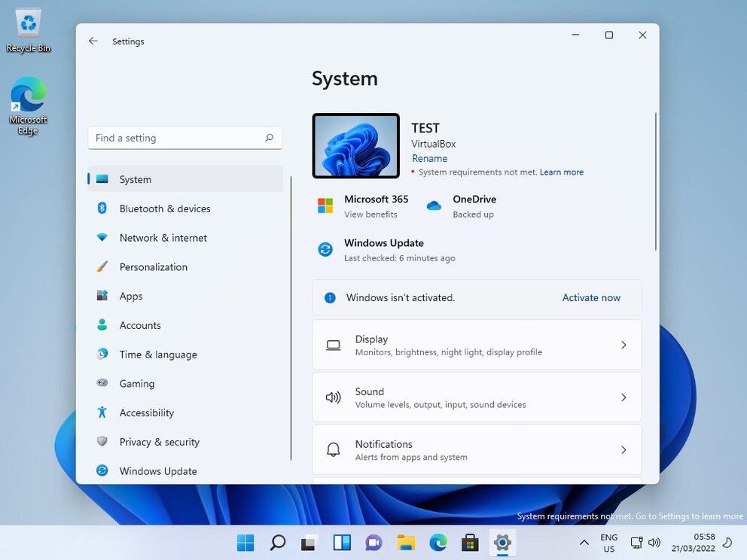Image resolution: width=747 pixels, height=560 pixels.
Task: Expand the Display settings chevron
Action: pyautogui.click(x=624, y=345)
